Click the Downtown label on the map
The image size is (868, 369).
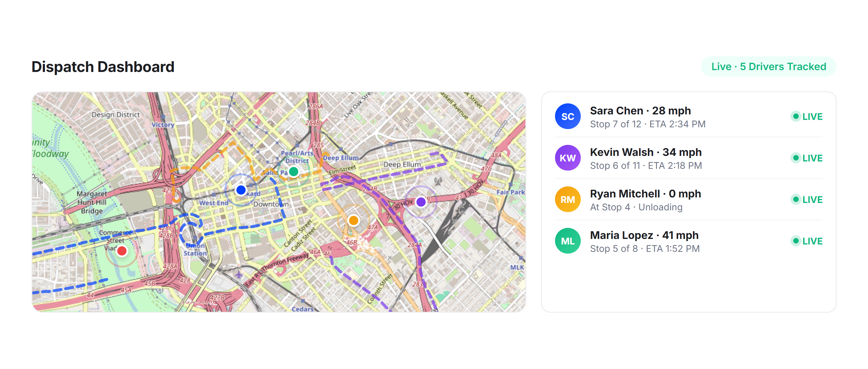[271, 204]
